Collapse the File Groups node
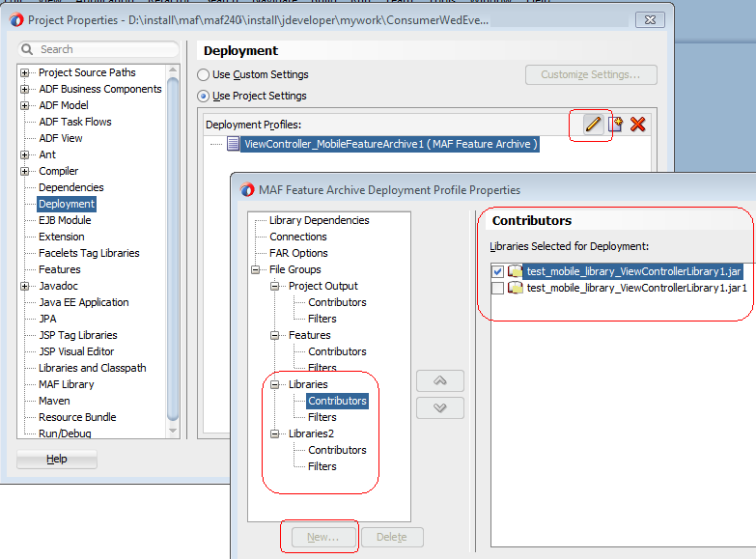756x559 pixels. click(x=256, y=269)
